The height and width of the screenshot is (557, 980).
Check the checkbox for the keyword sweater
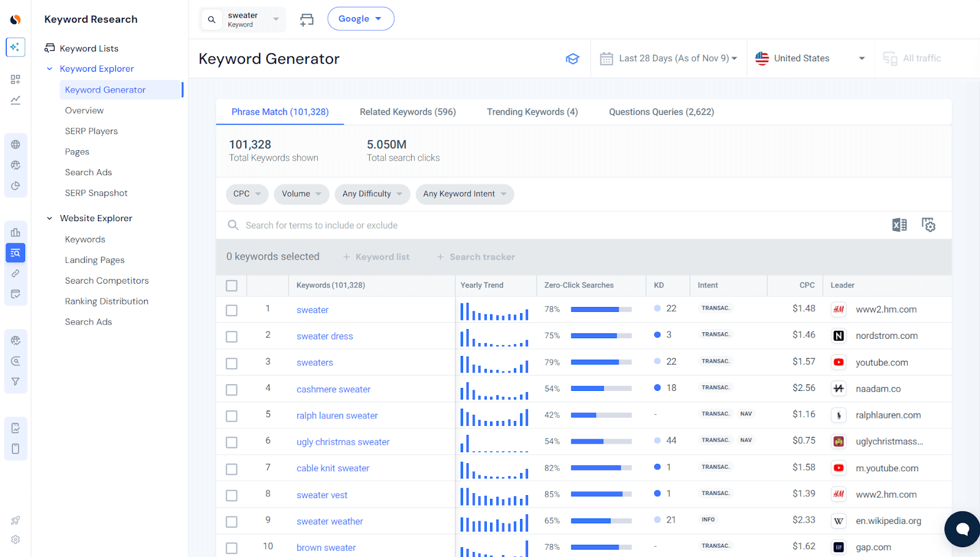[232, 310]
